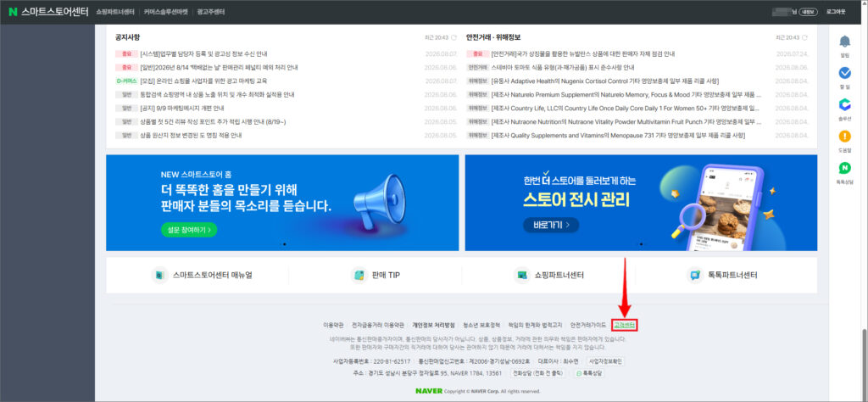
Task: Refresh the 안전거래·위해정보 panel
Action: pyautogui.click(x=804, y=37)
